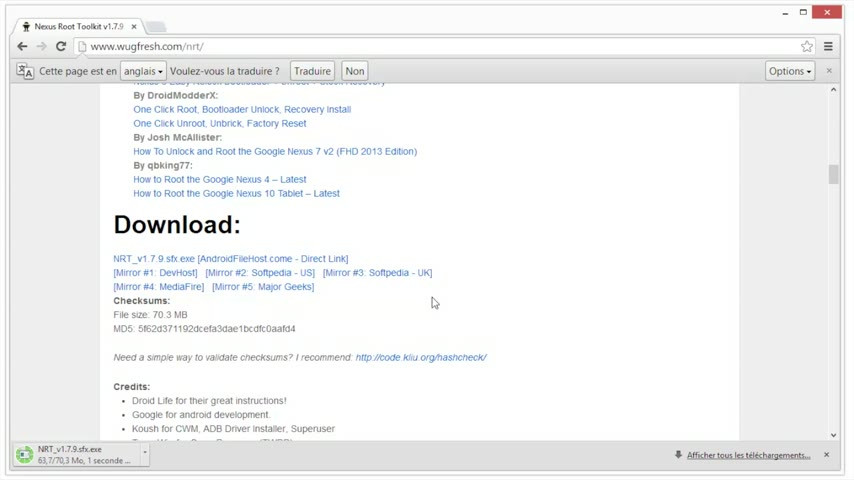Click the File size: 70.3 MB text
854x480 pixels.
(150, 315)
